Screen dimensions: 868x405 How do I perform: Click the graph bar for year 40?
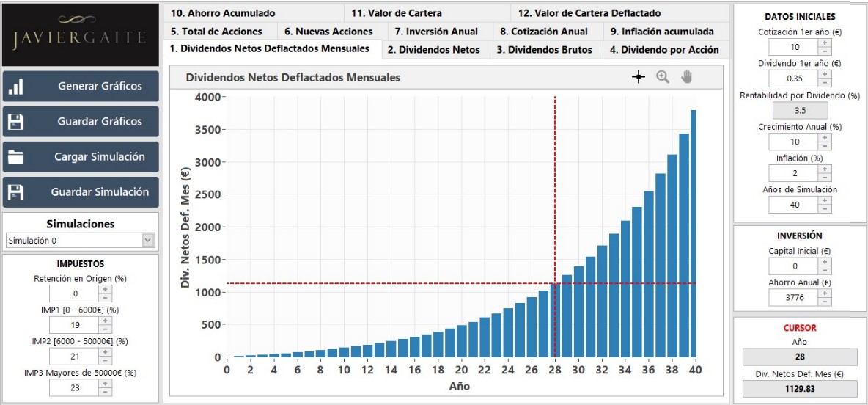tap(693, 233)
